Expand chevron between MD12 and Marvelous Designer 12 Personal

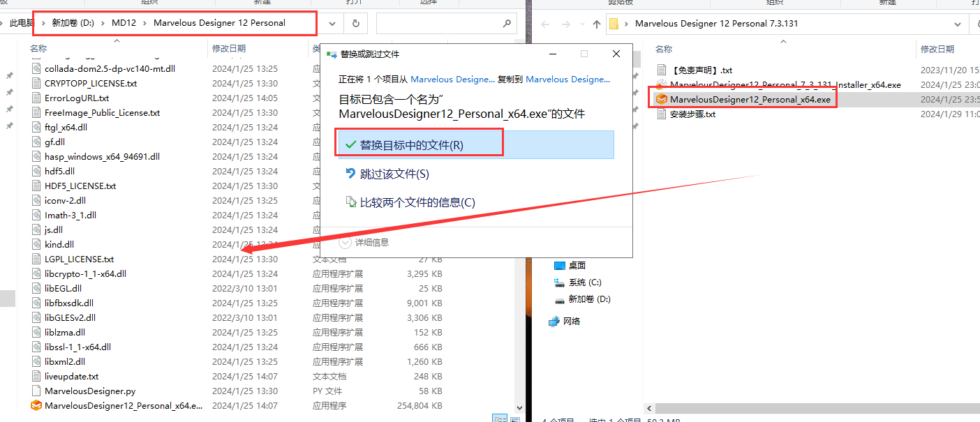145,23
